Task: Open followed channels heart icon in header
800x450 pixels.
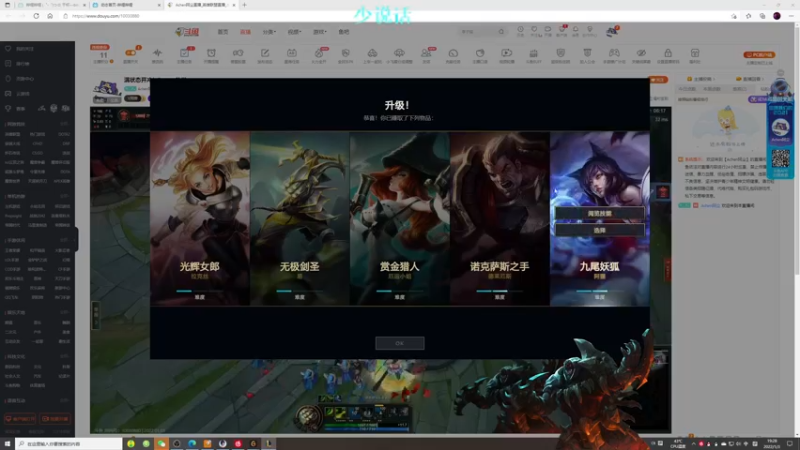Action: pos(534,31)
